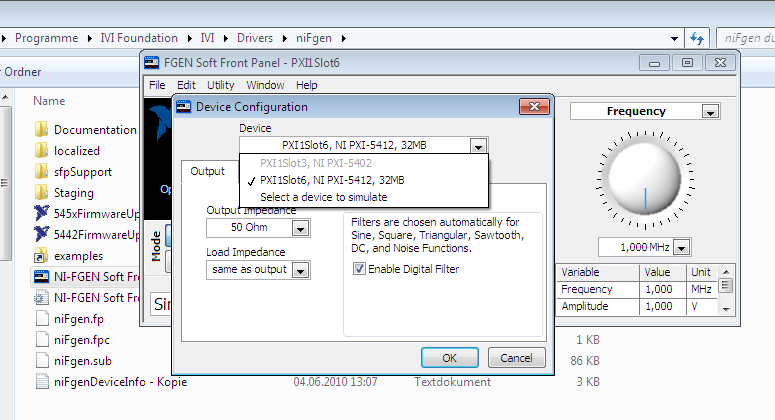Click the greyed PXI1Slot3, NI PXI-5402 entry

coord(364,163)
